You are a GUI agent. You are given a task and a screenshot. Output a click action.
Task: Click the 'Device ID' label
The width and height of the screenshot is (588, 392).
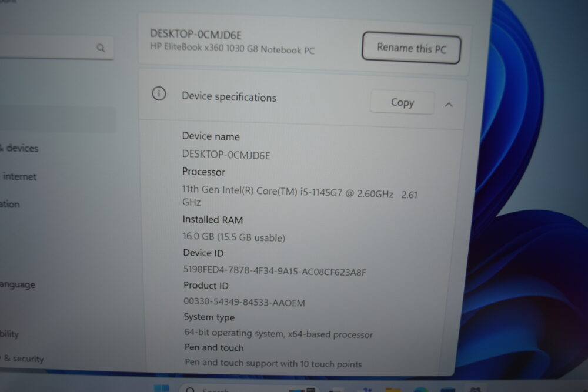pyautogui.click(x=203, y=253)
